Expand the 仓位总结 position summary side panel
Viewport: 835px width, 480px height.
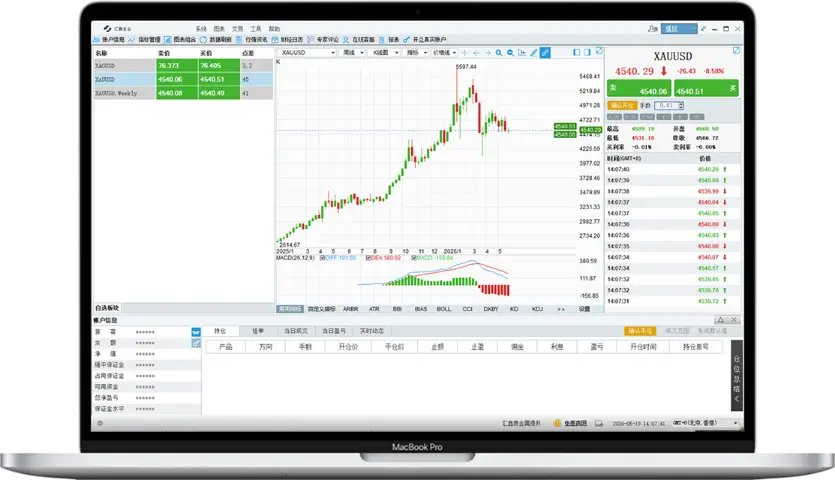tap(737, 376)
